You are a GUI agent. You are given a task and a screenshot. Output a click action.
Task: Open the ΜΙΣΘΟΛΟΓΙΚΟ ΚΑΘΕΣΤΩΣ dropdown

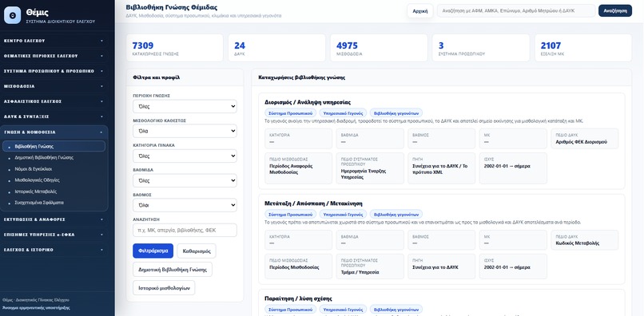click(185, 132)
